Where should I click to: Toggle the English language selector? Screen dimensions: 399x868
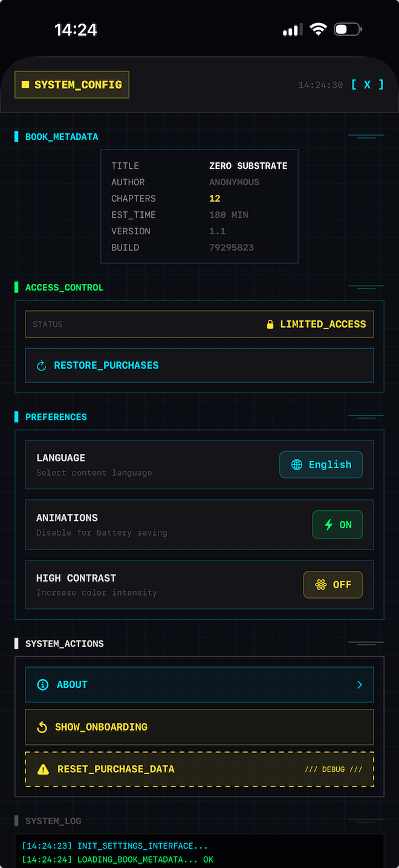coord(321,464)
